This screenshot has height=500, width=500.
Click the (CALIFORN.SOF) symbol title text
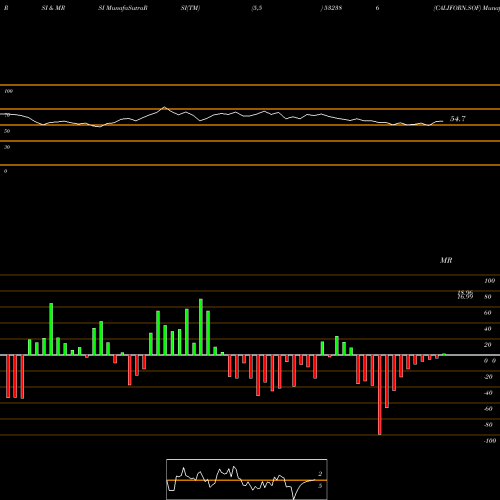click(457, 8)
